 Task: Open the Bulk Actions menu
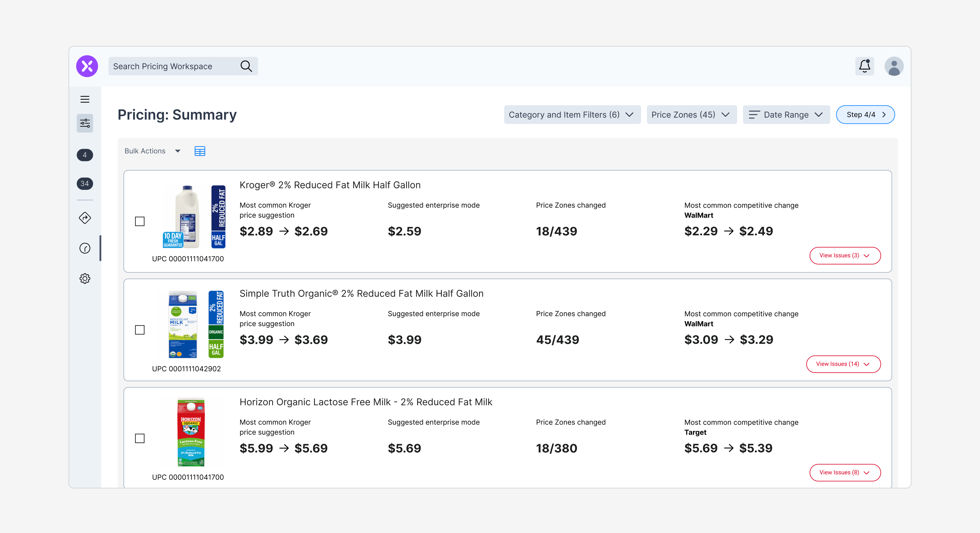point(152,151)
